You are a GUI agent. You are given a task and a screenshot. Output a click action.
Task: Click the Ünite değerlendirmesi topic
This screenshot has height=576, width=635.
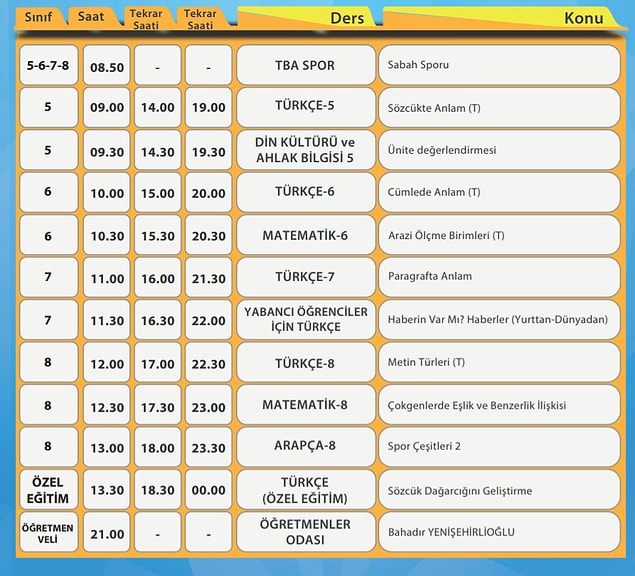[x=499, y=150]
